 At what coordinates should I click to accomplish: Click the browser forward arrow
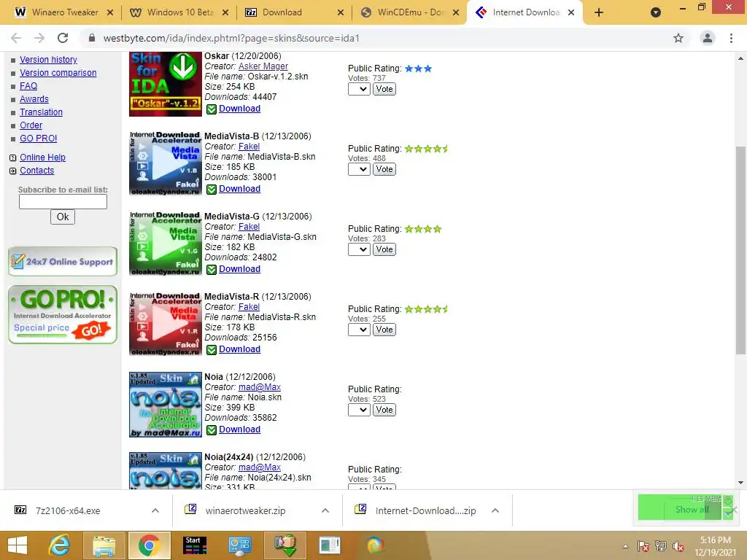click(x=39, y=38)
